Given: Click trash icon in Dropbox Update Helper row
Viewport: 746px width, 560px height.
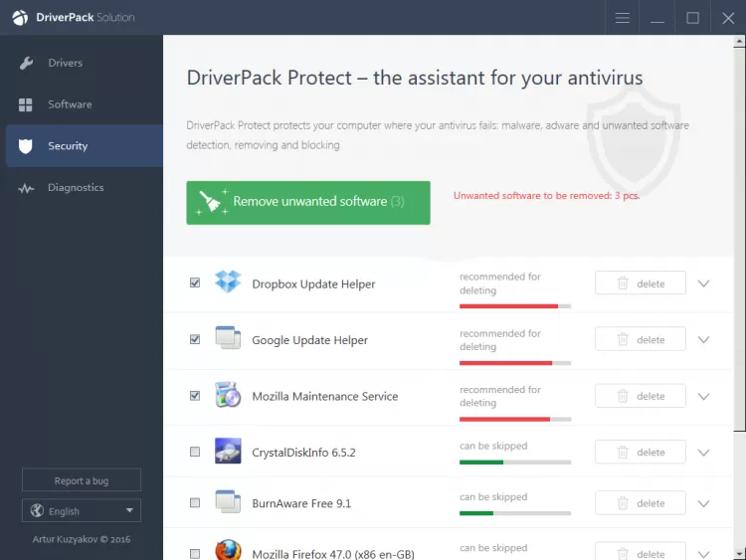Looking at the screenshot, I should tap(623, 283).
